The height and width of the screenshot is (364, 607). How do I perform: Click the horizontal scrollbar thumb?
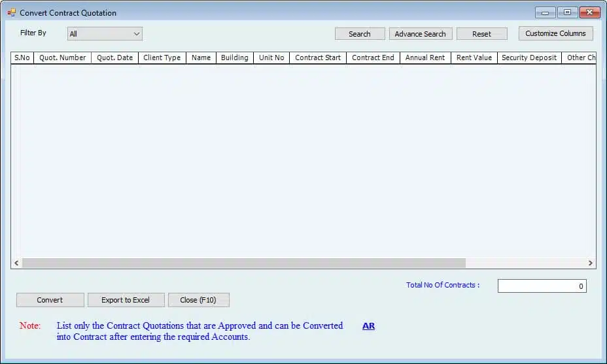pyautogui.click(x=244, y=263)
